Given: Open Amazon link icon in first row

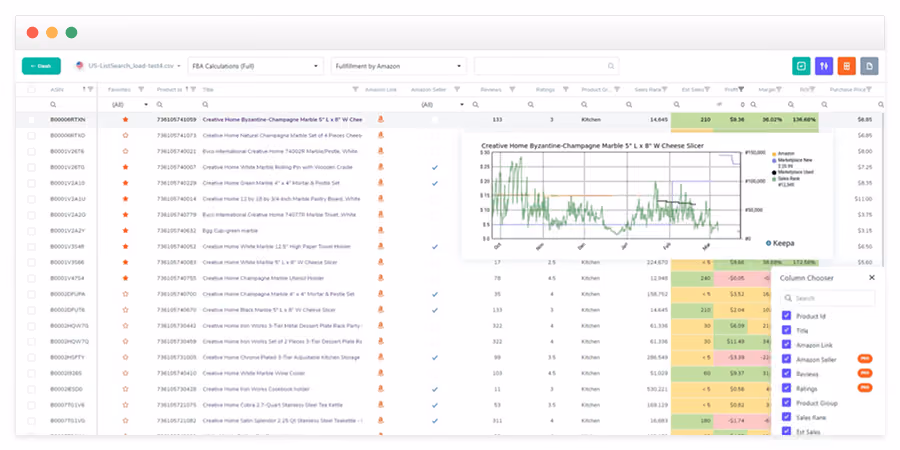Looking at the screenshot, I should pos(380,119).
